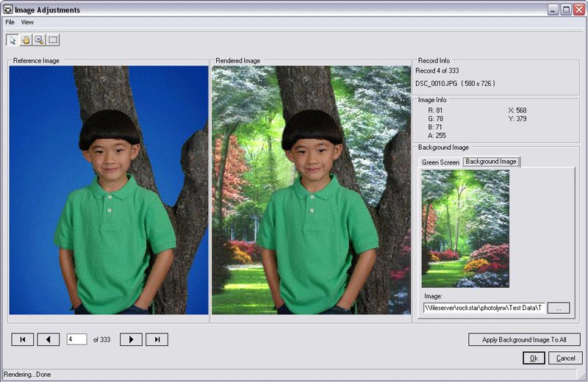Screen dimensions: 588x382
Task: Browse for image with the ellipsis button
Action: [559, 308]
